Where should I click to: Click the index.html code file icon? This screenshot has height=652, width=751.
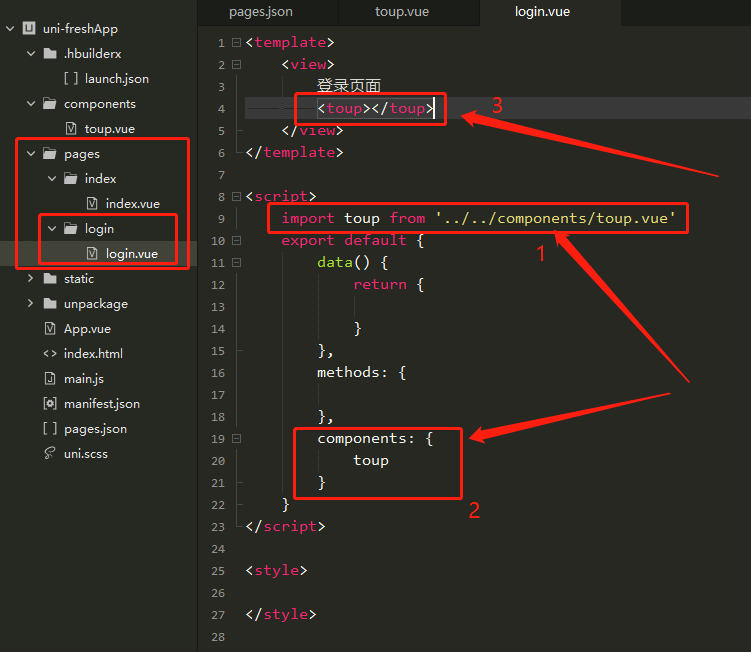50,354
